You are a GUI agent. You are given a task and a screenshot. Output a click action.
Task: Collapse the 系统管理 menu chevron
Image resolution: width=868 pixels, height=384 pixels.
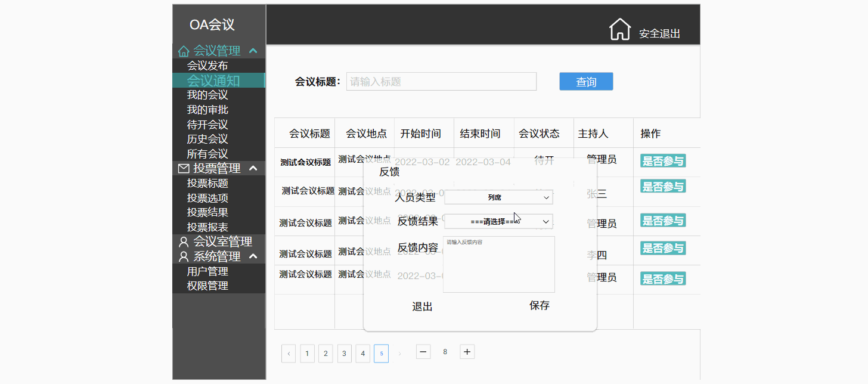(253, 256)
